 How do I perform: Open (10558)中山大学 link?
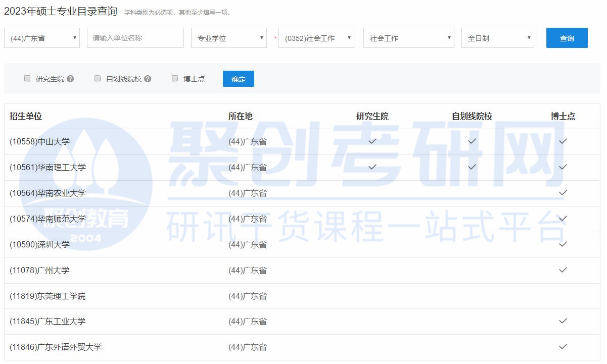(39, 141)
